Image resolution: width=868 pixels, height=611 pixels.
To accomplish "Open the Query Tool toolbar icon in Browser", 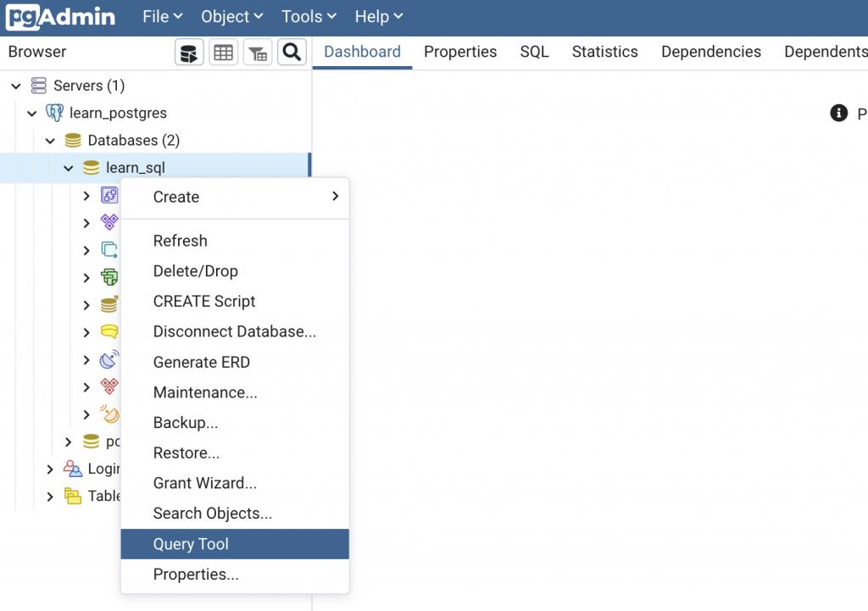I will pyautogui.click(x=189, y=53).
